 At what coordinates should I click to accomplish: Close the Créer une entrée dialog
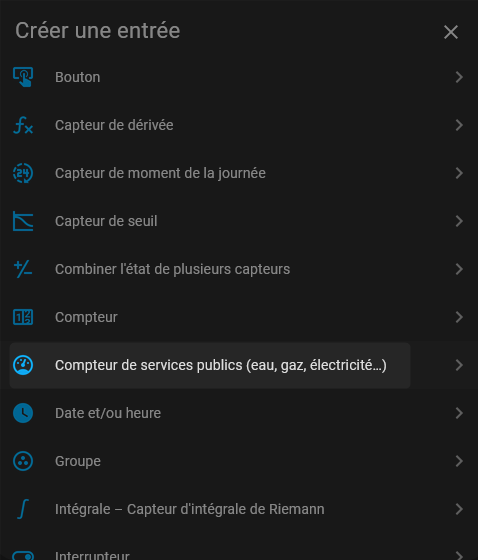click(x=451, y=32)
